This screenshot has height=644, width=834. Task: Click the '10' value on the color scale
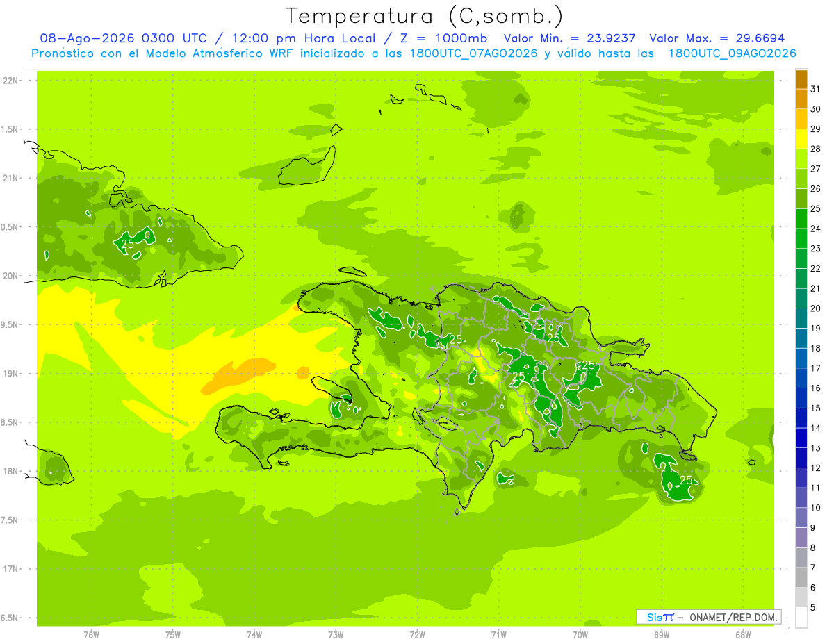coord(815,508)
